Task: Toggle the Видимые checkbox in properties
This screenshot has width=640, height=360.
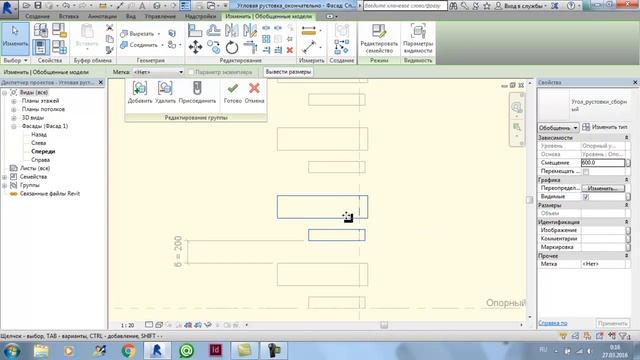Action: pyautogui.click(x=586, y=197)
